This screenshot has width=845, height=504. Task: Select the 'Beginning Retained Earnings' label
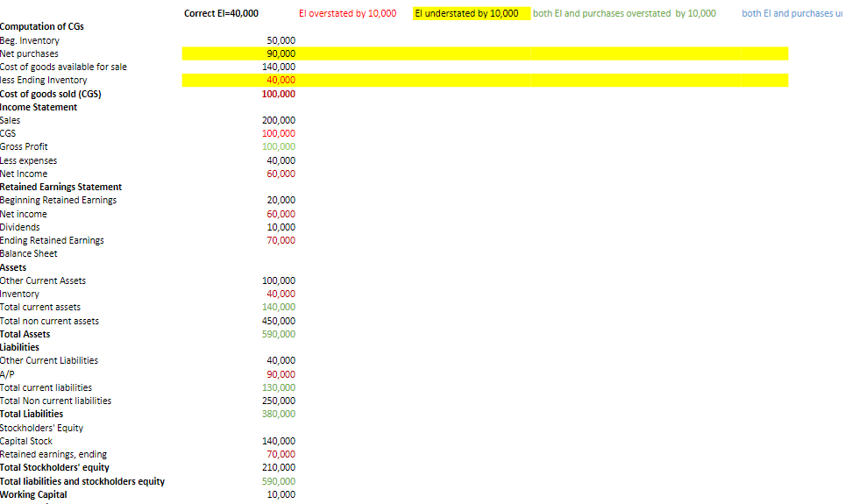pos(58,200)
